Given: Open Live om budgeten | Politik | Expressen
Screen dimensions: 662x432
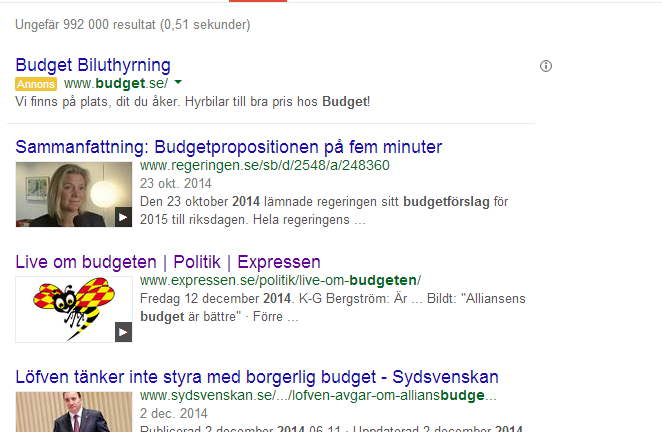Looking at the screenshot, I should point(168,262).
